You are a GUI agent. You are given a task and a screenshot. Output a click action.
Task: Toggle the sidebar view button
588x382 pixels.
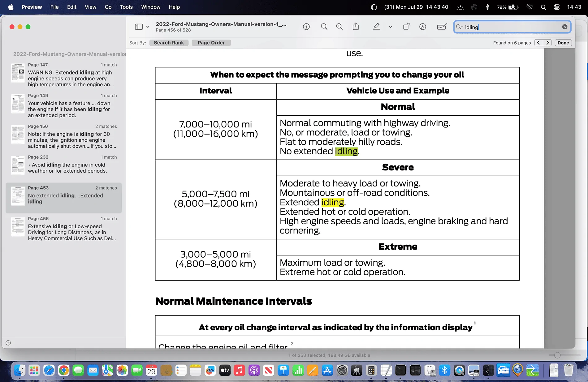coord(139,27)
